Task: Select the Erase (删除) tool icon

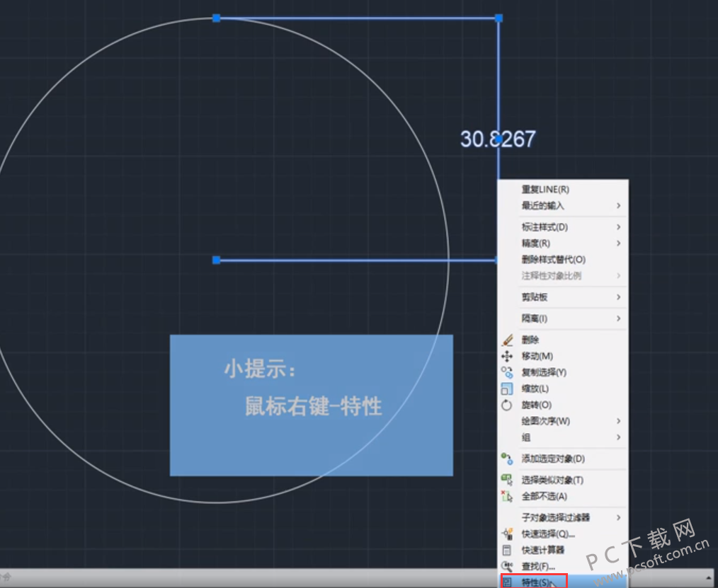Action: pyautogui.click(x=507, y=339)
